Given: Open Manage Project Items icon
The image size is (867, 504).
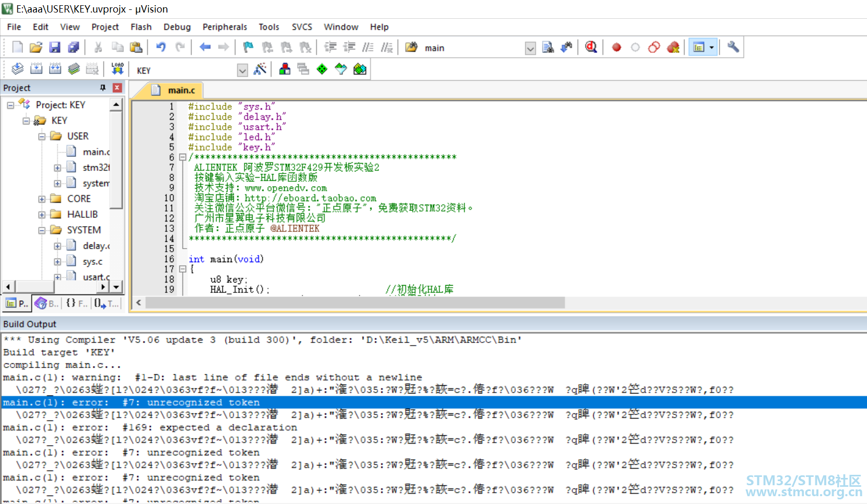Looking at the screenshot, I should [285, 69].
